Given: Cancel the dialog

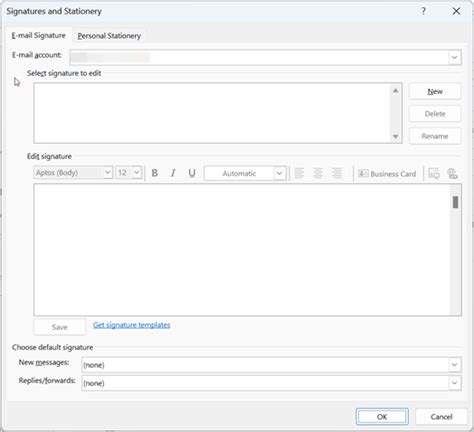Looking at the screenshot, I should 441,417.
